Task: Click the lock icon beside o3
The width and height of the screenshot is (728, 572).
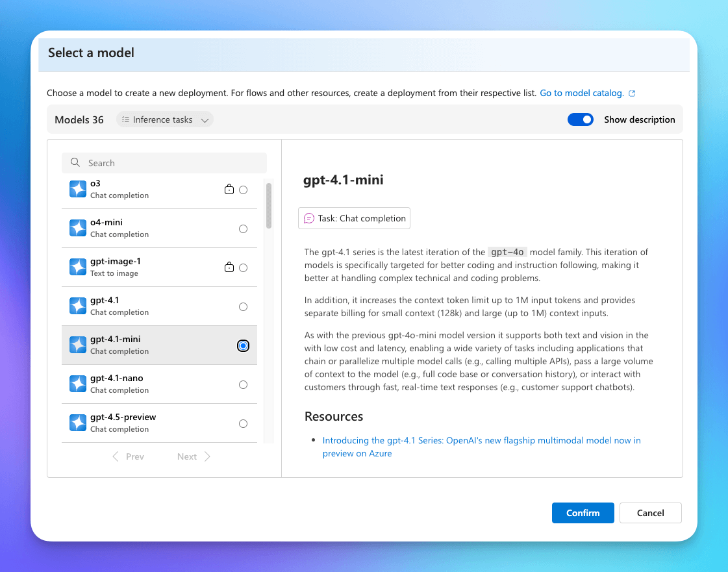Action: coord(229,190)
